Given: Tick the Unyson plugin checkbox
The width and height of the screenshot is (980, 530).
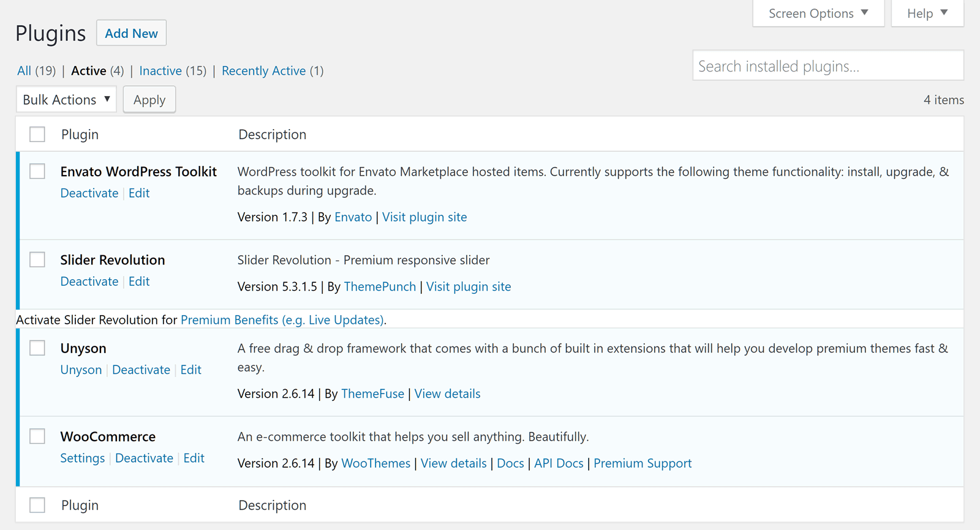Looking at the screenshot, I should pyautogui.click(x=37, y=348).
